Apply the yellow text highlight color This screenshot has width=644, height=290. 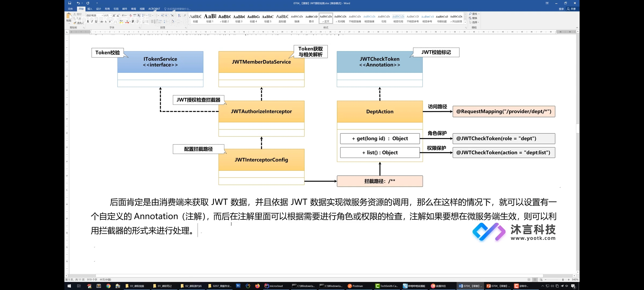click(121, 21)
